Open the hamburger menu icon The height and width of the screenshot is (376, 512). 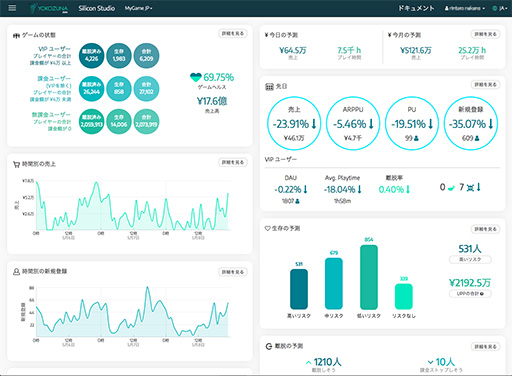tap(12, 8)
